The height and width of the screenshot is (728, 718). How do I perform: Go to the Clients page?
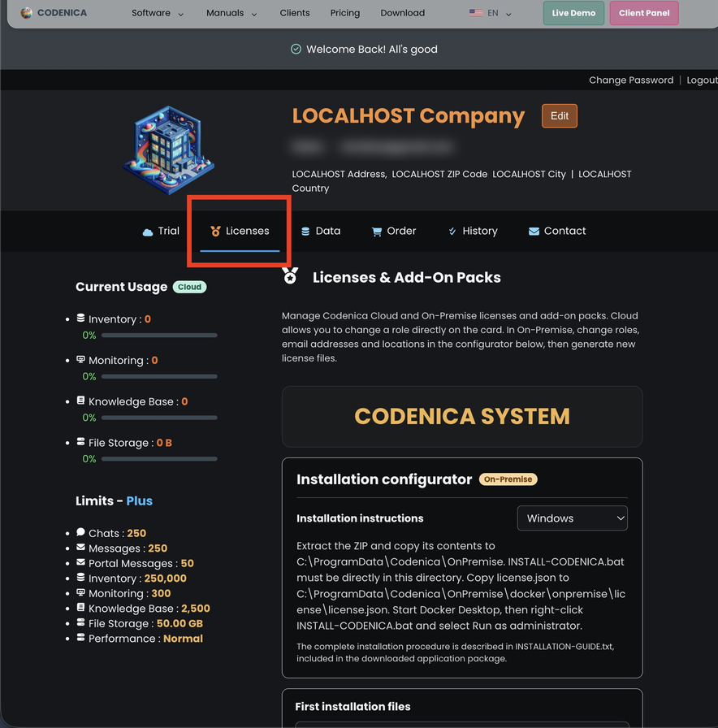pos(295,13)
